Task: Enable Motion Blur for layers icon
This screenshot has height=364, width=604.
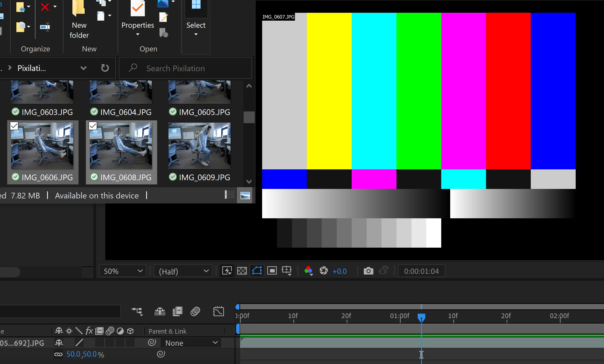Action: pos(195,312)
